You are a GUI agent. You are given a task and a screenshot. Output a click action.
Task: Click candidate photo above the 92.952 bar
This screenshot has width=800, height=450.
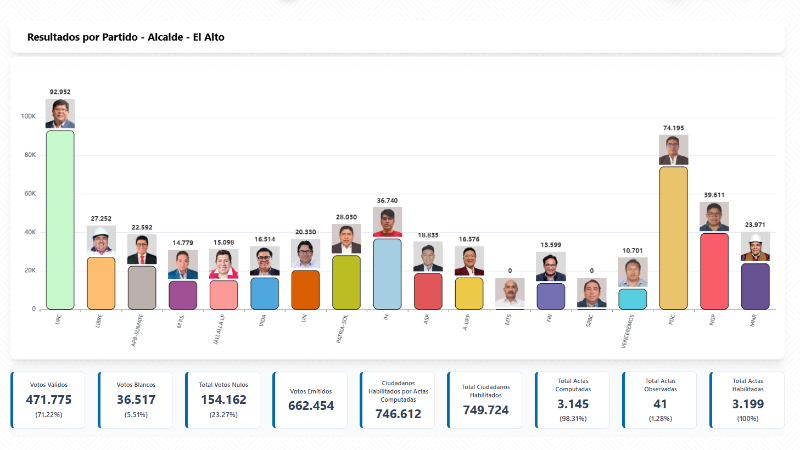60,113
